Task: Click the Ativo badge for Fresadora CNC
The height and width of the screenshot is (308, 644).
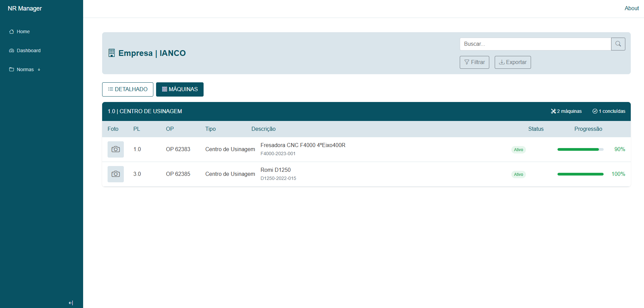Action: (518, 150)
